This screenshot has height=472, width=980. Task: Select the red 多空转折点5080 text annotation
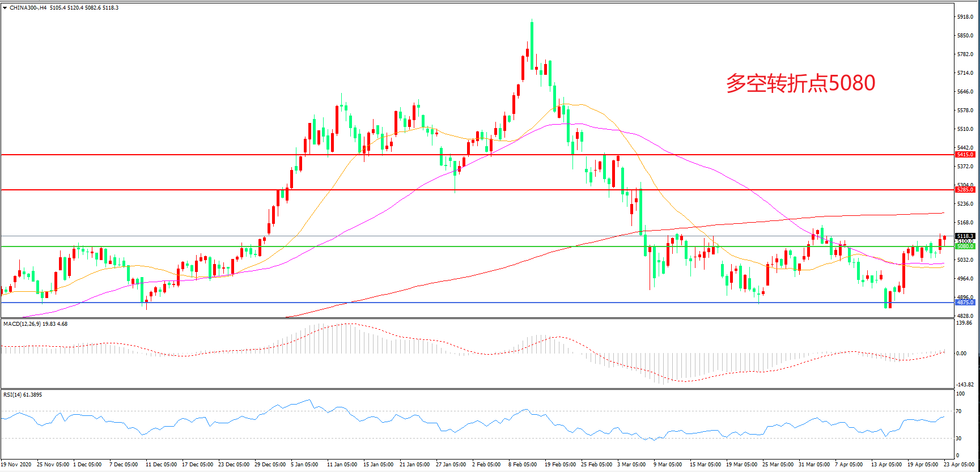pyautogui.click(x=800, y=83)
